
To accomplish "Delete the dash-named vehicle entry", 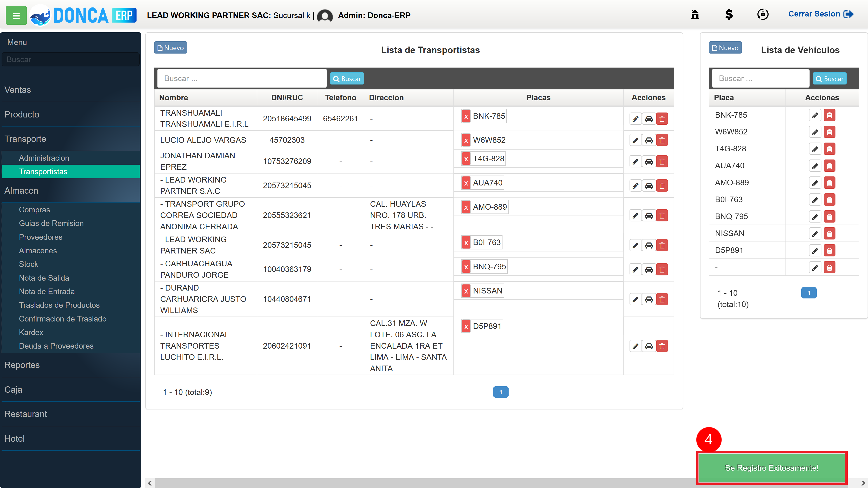I will [829, 268].
